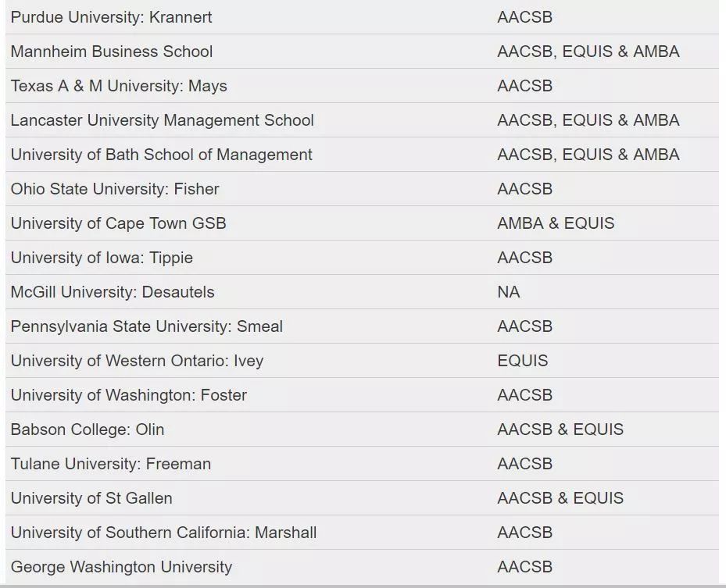Click Texas A & M University: Mays
Viewport: 726px width, 588px height.
119,86
